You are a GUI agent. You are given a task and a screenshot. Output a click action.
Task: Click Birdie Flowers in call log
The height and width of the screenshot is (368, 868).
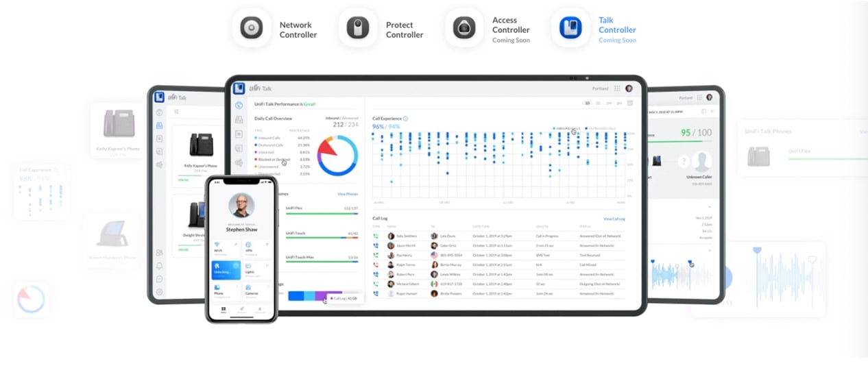tap(450, 293)
